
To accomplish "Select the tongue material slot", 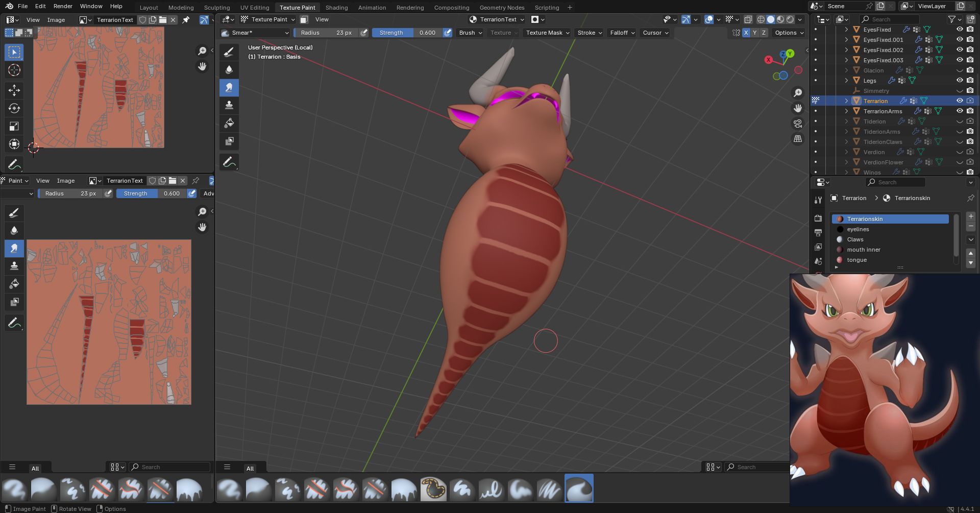I will pyautogui.click(x=890, y=260).
